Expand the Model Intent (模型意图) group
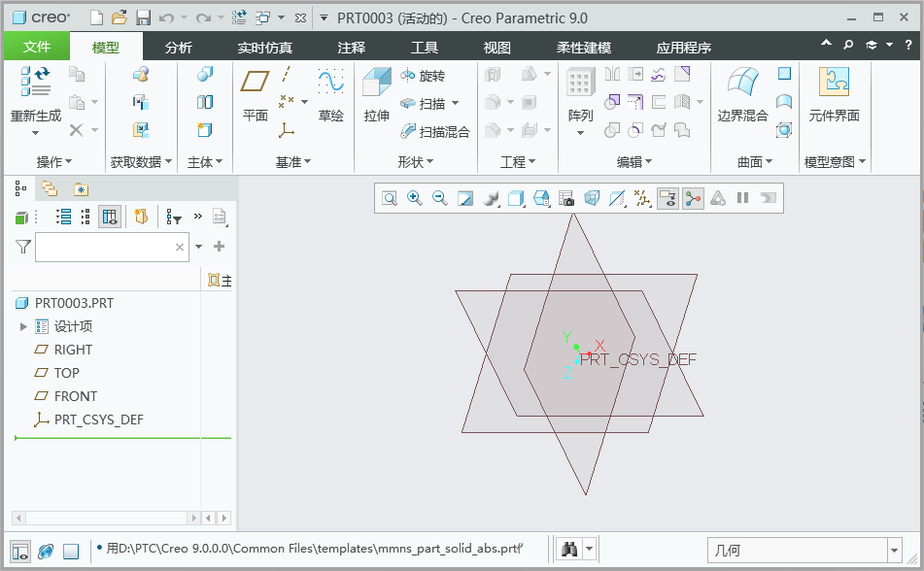The width and height of the screenshot is (924, 571). click(835, 162)
